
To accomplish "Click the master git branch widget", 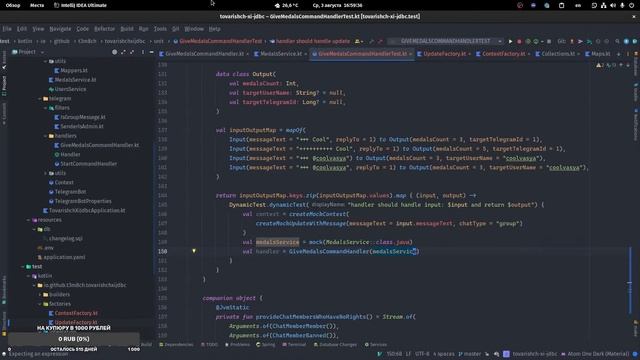I will click(x=470, y=354).
